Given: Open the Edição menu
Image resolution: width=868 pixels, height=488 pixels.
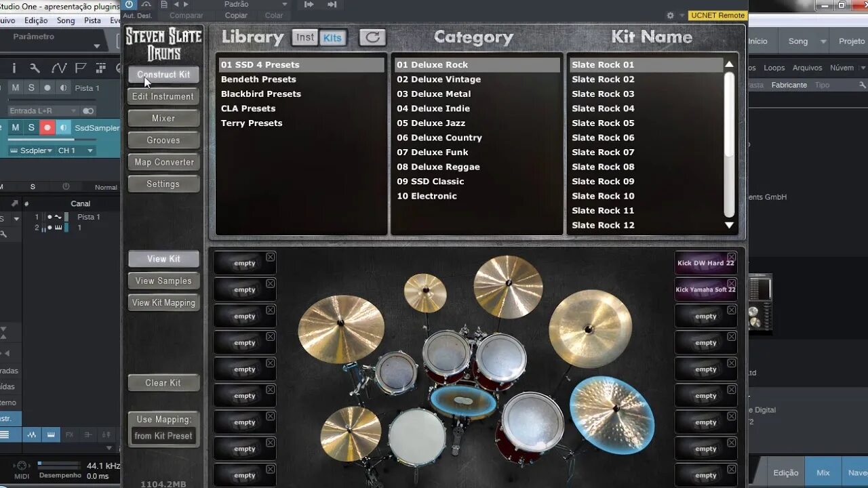Looking at the screenshot, I should click(36, 20).
